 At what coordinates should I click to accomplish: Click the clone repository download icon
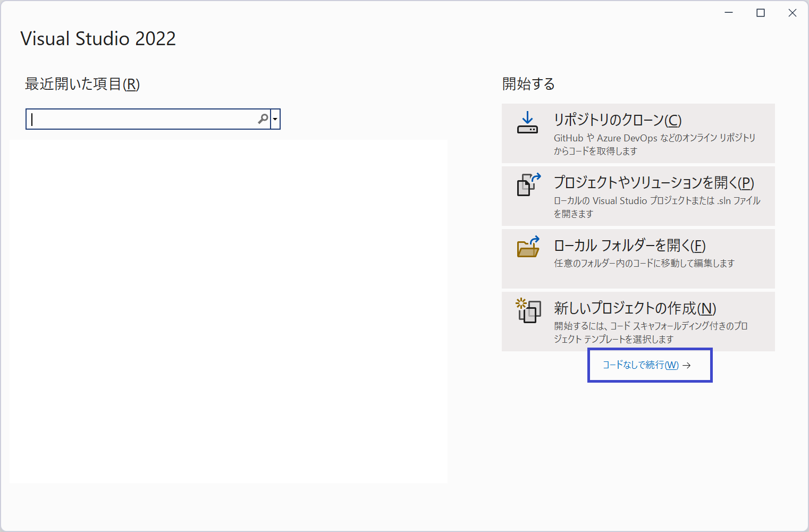[x=527, y=122]
